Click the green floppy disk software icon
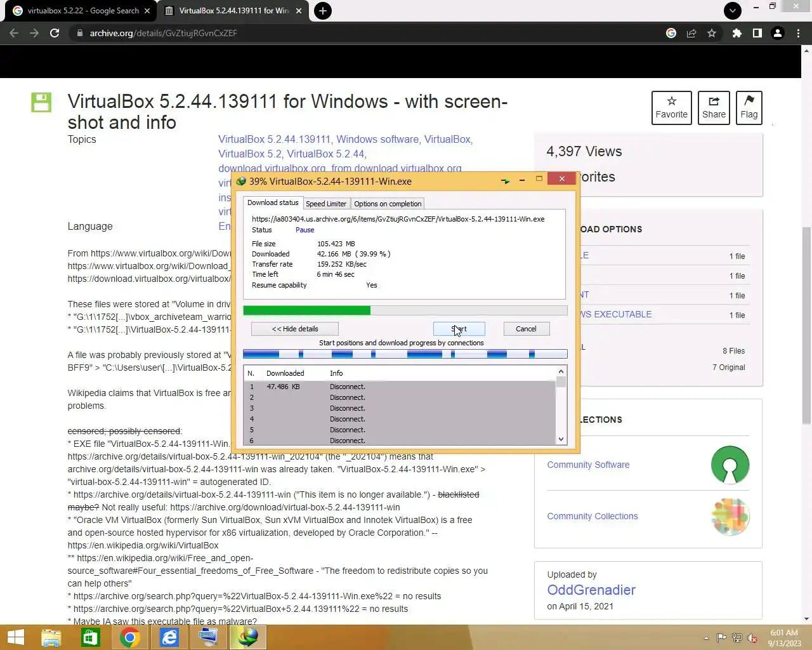 [x=41, y=102]
